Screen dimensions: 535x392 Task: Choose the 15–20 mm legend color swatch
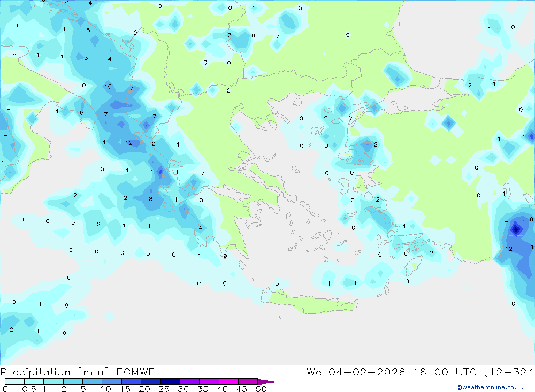[131, 381]
